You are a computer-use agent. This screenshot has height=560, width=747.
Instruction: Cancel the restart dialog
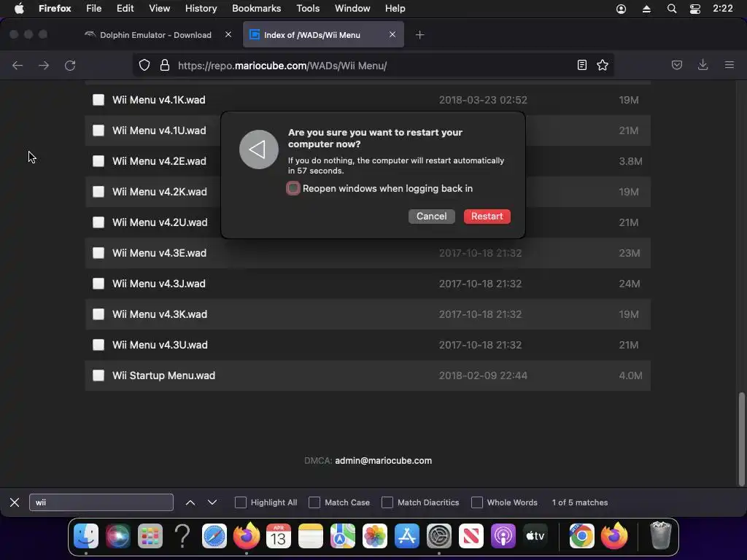(x=432, y=216)
